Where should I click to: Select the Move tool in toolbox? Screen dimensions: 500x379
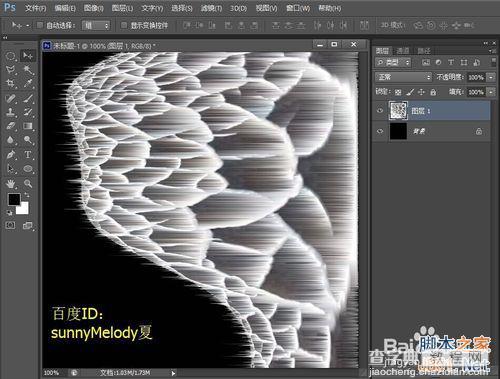click(x=28, y=55)
